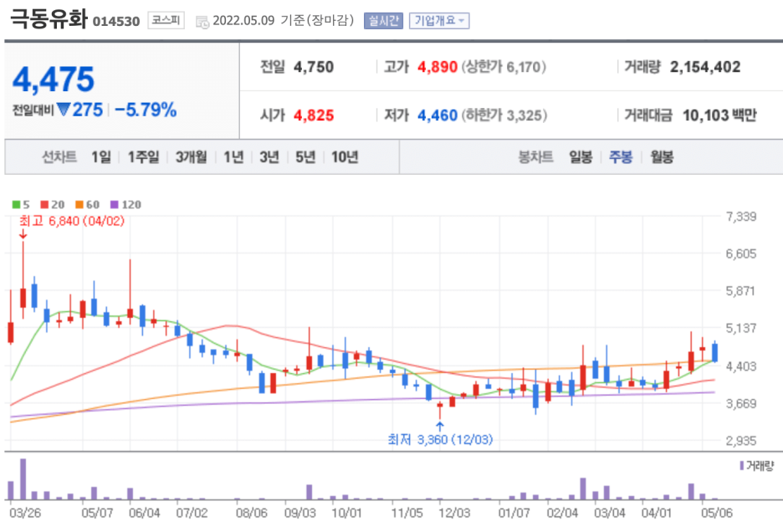Click the stock code 014530
Image resolution: width=783 pixels, height=532 pixels.
pyautogui.click(x=116, y=22)
